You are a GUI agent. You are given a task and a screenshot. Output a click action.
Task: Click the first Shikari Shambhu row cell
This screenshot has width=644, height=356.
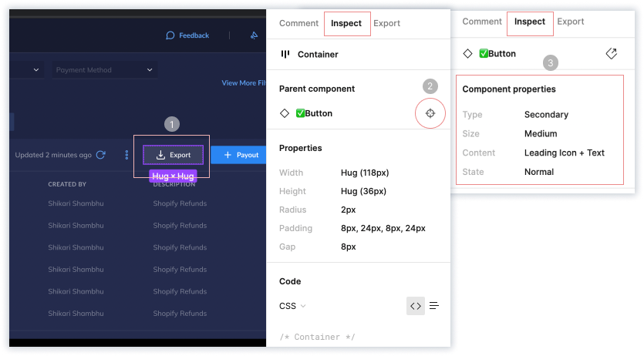[76, 203]
